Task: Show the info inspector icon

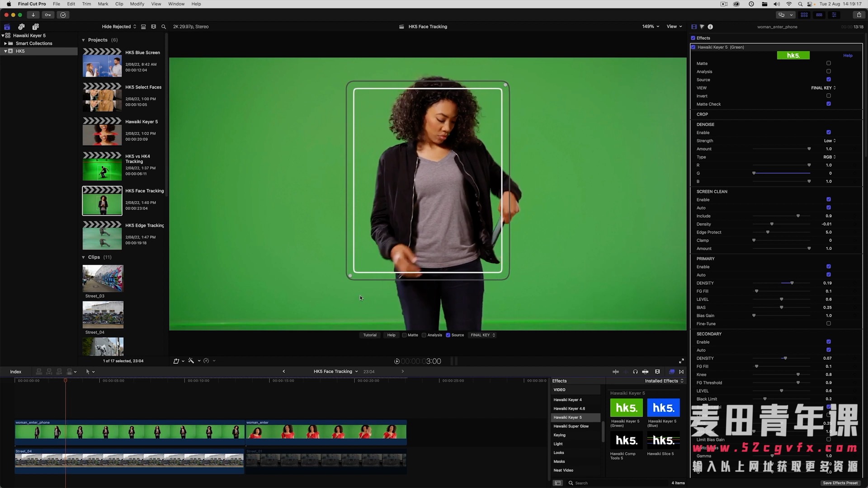Action: pos(710,27)
